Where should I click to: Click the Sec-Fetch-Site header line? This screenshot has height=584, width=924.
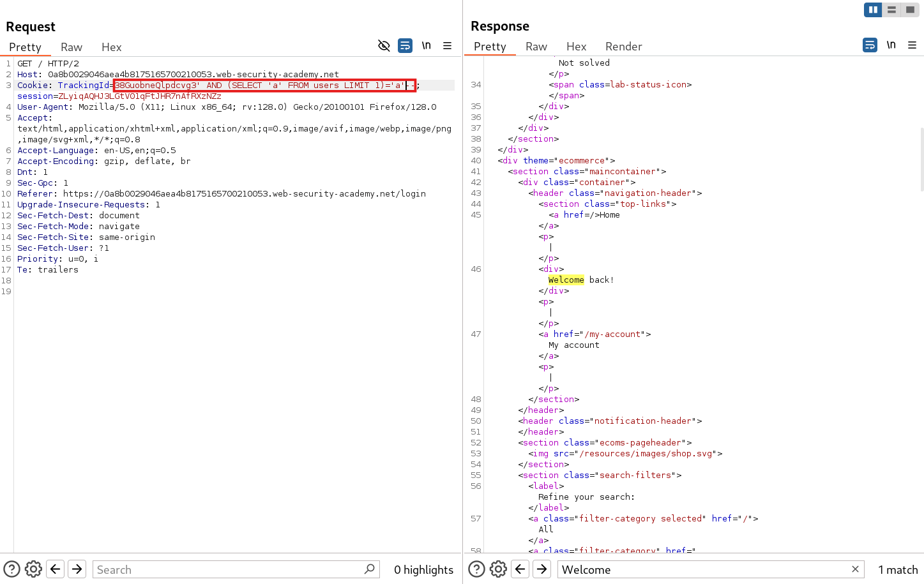[x=86, y=237]
